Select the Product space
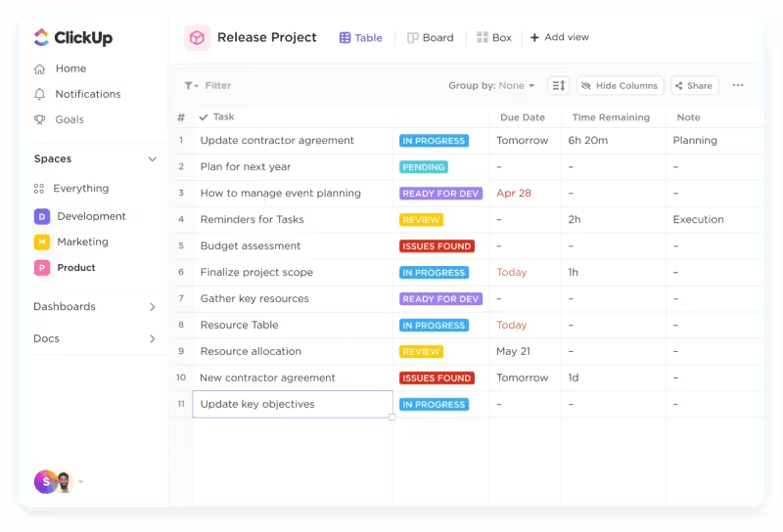 click(76, 268)
